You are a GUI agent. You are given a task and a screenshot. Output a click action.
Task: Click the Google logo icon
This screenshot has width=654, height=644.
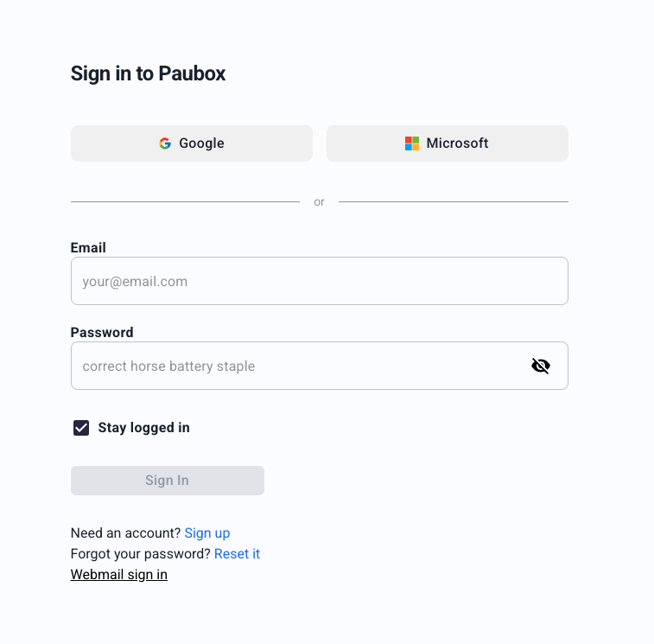[x=165, y=143]
